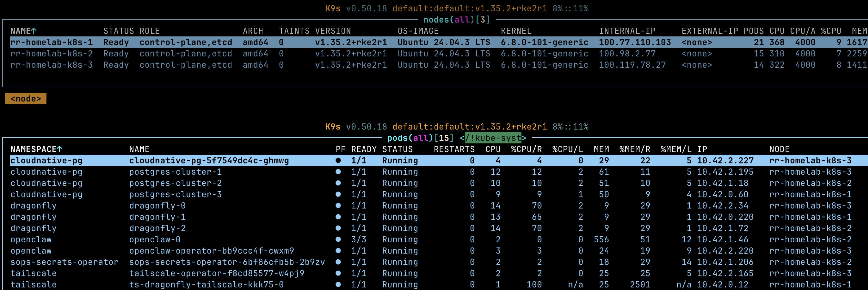Click IP 10.42.2.195 cell
868x290 pixels.
pyautogui.click(x=725, y=172)
